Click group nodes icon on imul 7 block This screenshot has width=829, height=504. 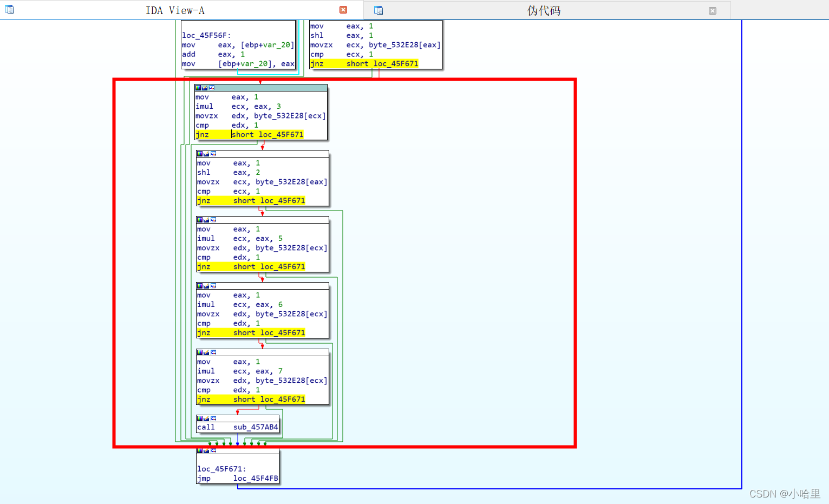coord(213,352)
